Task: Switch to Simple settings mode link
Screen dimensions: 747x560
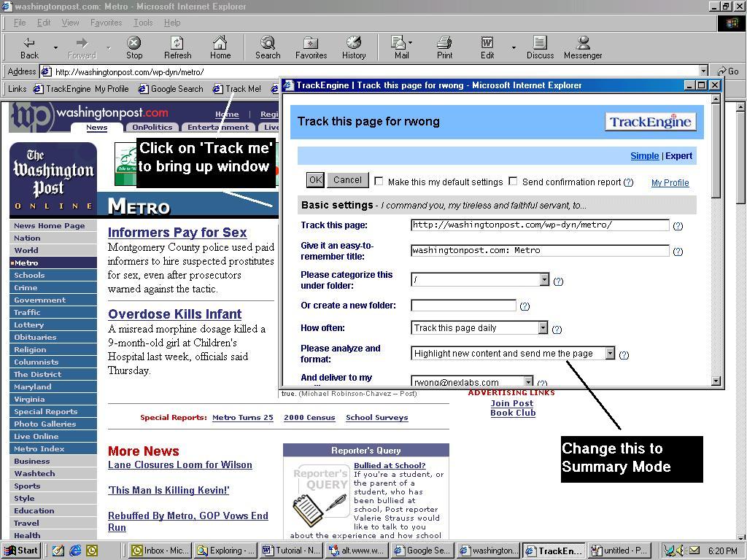Action: (x=645, y=156)
